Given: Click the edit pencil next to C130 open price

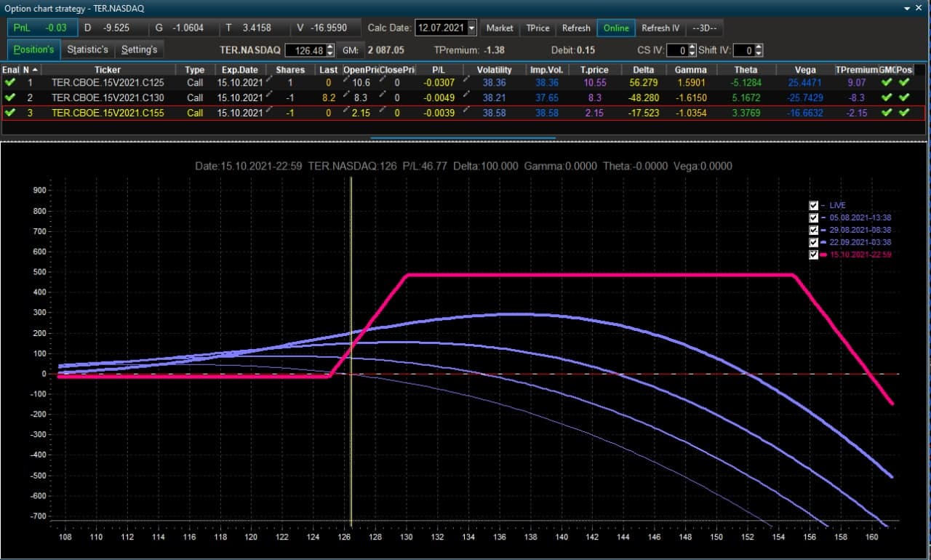Looking at the screenshot, I should (347, 95).
